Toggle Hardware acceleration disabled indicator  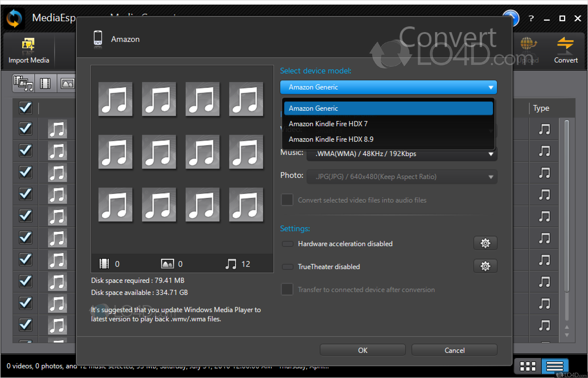(x=287, y=244)
